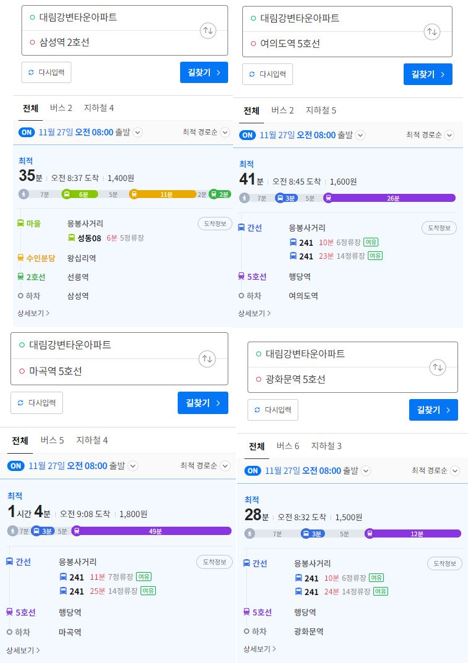Select 전체 tab in 여의도역 panel
The height and width of the screenshot is (670, 472).
coord(251,111)
